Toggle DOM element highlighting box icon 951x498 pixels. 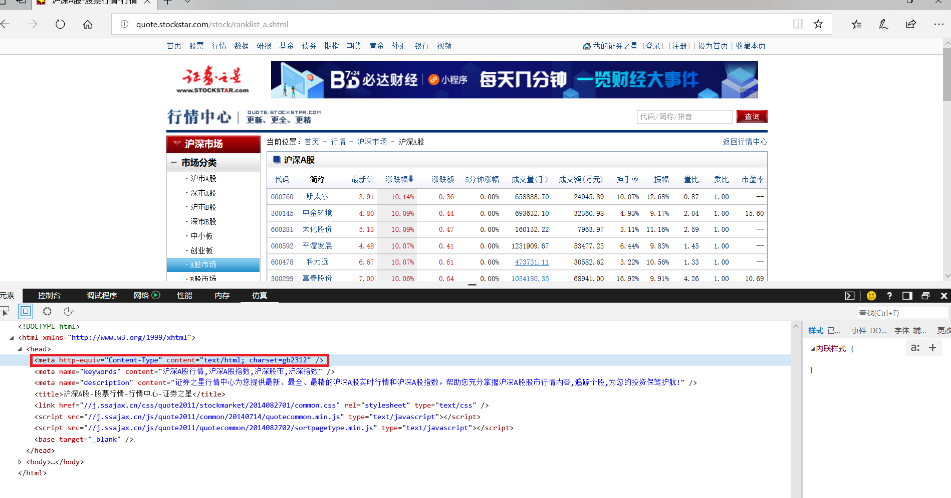tap(25, 311)
